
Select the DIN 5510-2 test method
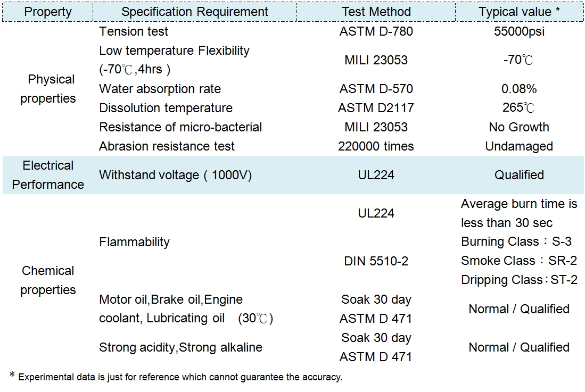point(376,261)
